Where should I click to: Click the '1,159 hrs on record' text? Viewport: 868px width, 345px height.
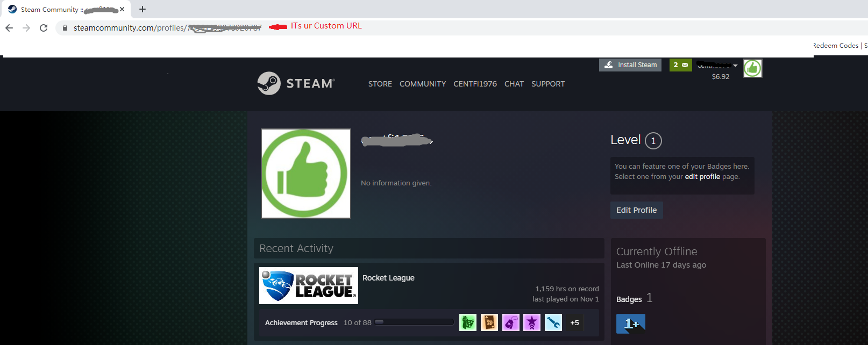point(567,289)
